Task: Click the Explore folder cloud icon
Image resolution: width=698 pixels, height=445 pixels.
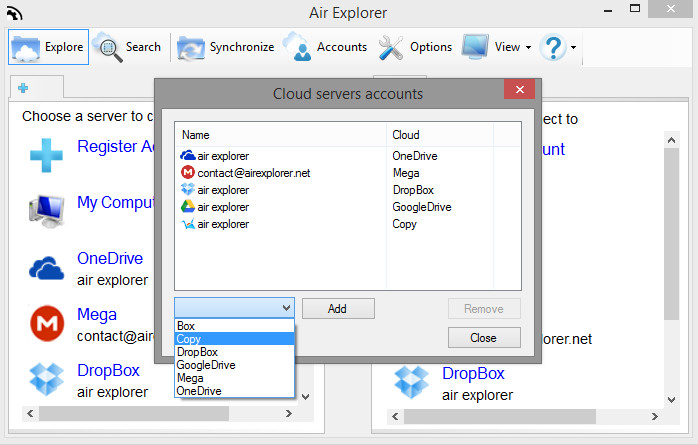Action: [x=25, y=48]
